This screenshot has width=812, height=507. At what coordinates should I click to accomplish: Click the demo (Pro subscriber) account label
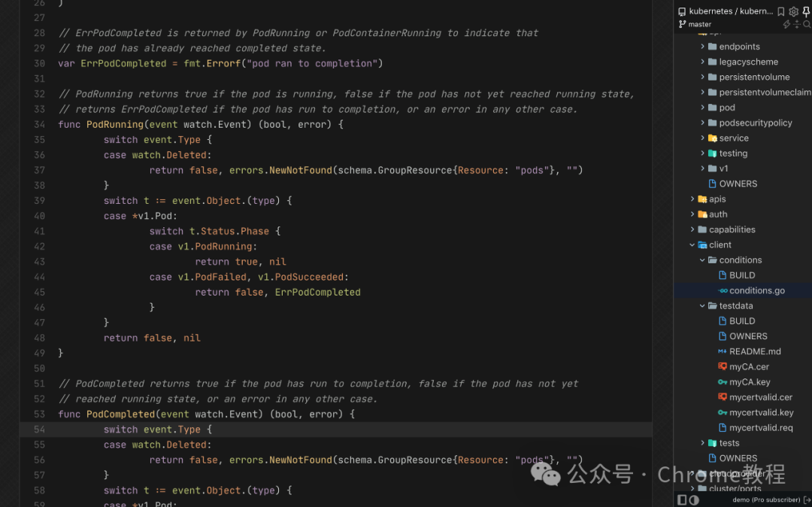coord(766,499)
